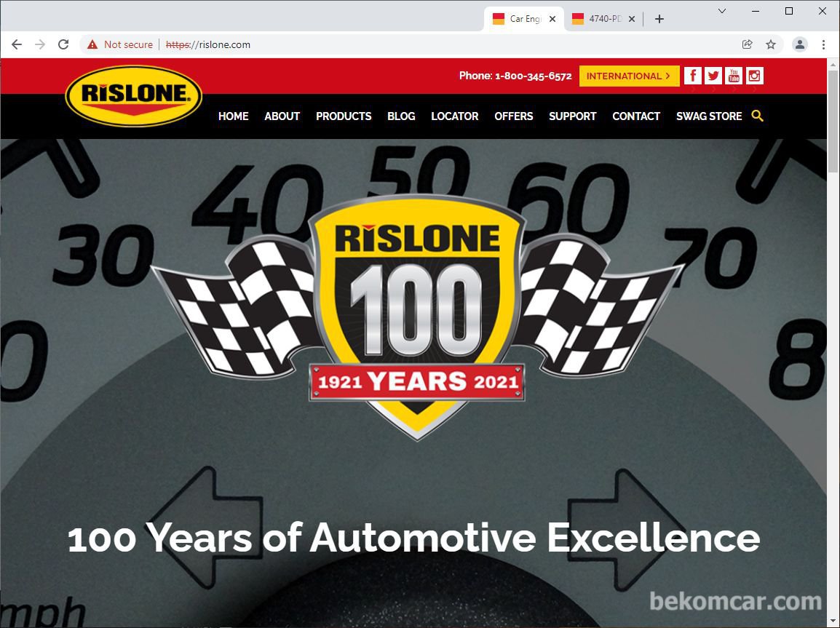The width and height of the screenshot is (840, 628).
Task: Click the phone number 1-800-345-6572
Action: 533,76
